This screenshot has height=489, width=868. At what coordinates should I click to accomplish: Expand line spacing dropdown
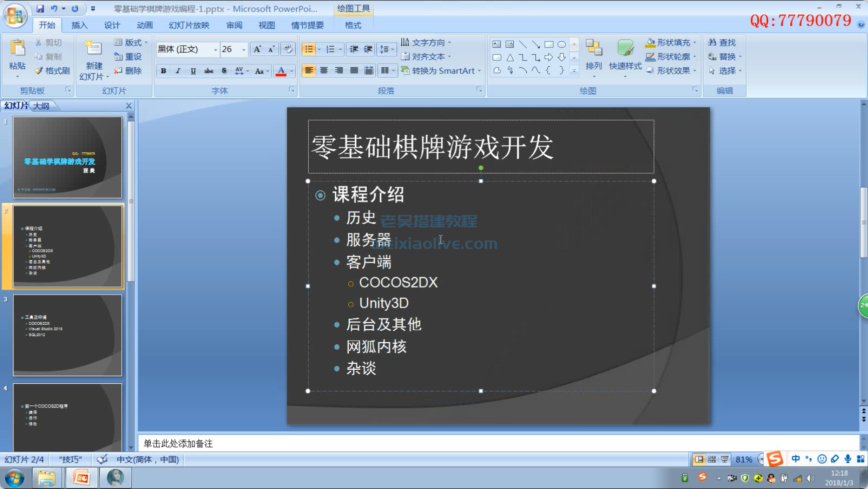(x=386, y=49)
